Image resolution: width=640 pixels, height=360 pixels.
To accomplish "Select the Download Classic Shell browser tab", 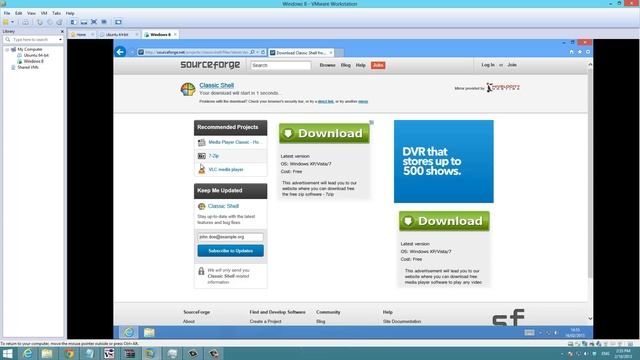I will [x=301, y=53].
